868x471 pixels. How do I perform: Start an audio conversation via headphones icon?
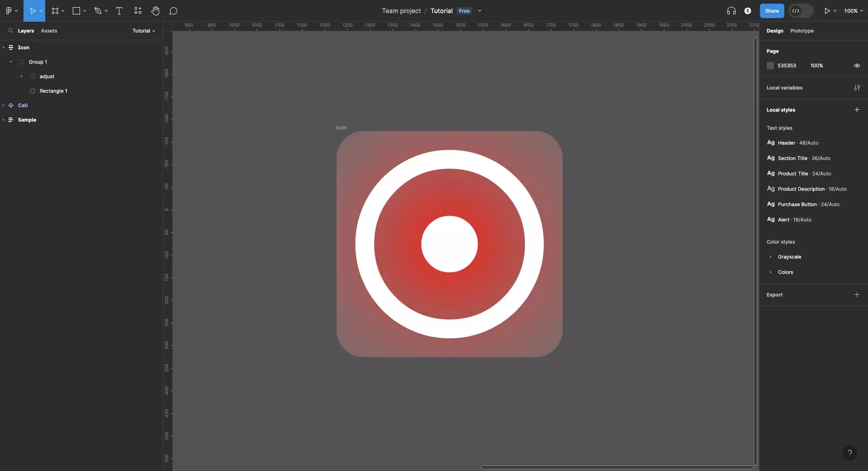(731, 11)
